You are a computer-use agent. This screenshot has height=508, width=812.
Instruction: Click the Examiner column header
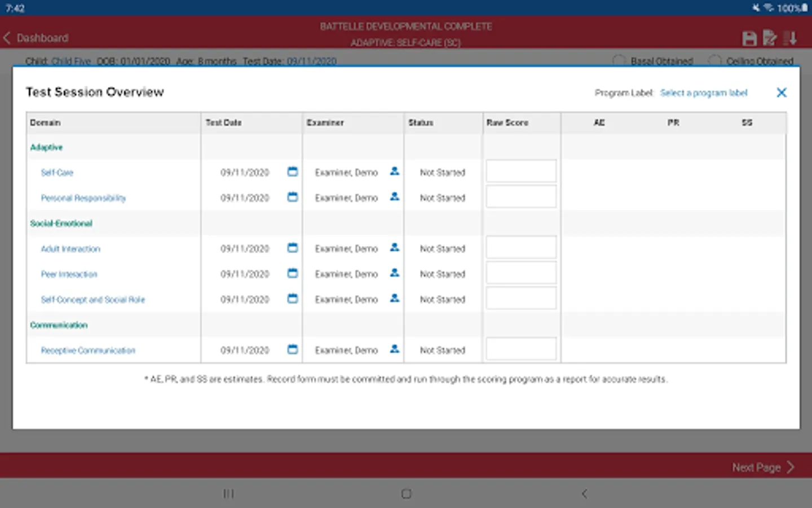(325, 122)
